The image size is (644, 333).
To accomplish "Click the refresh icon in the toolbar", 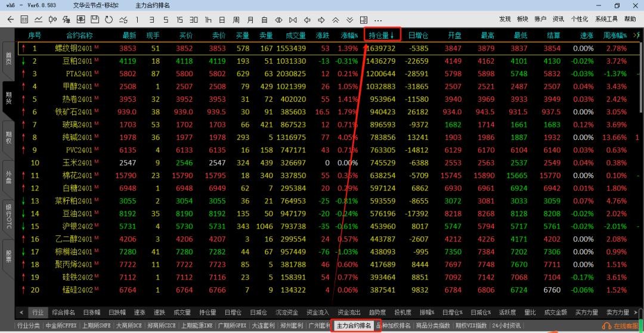I will click(109, 20).
